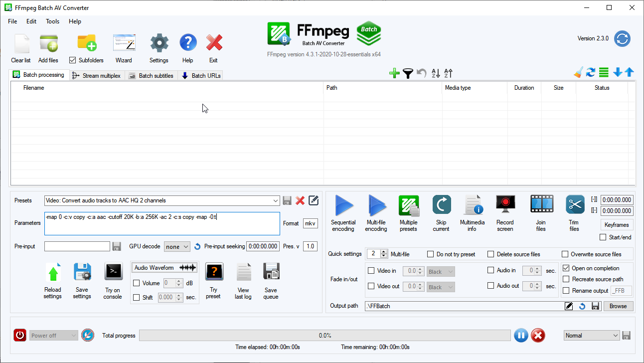The width and height of the screenshot is (644, 363).
Task: Open View last log
Action: 243,272
